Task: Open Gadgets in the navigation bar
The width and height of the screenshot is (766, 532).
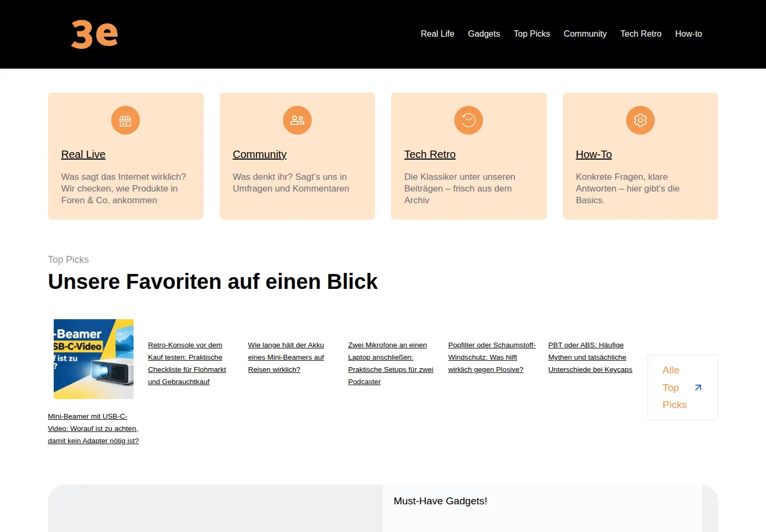Action: point(484,34)
